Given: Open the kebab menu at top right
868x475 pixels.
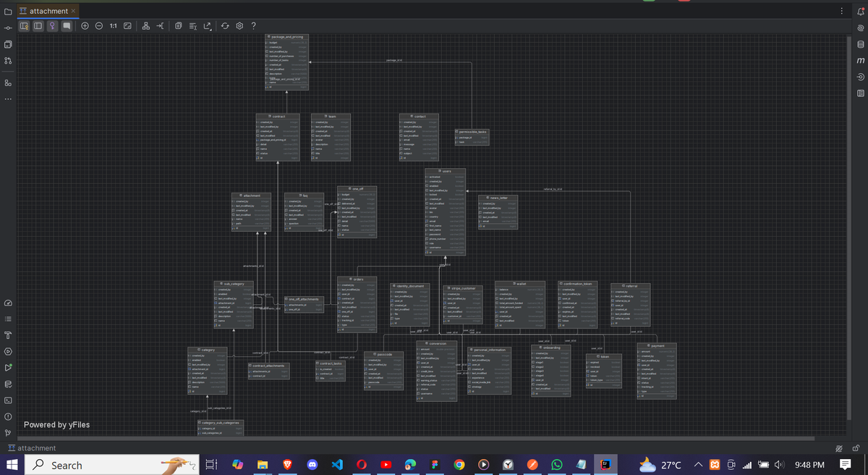Looking at the screenshot, I should (x=841, y=10).
